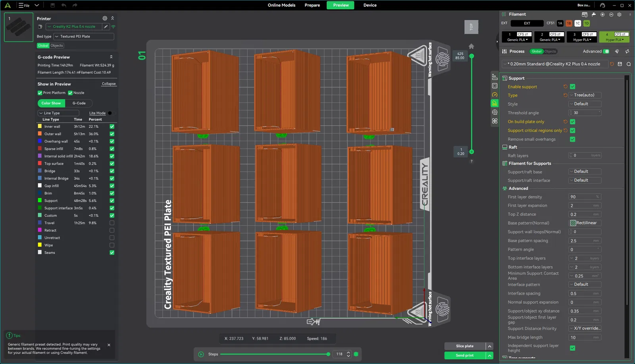
Task: Open the Bed type dropdown
Action: point(84,36)
